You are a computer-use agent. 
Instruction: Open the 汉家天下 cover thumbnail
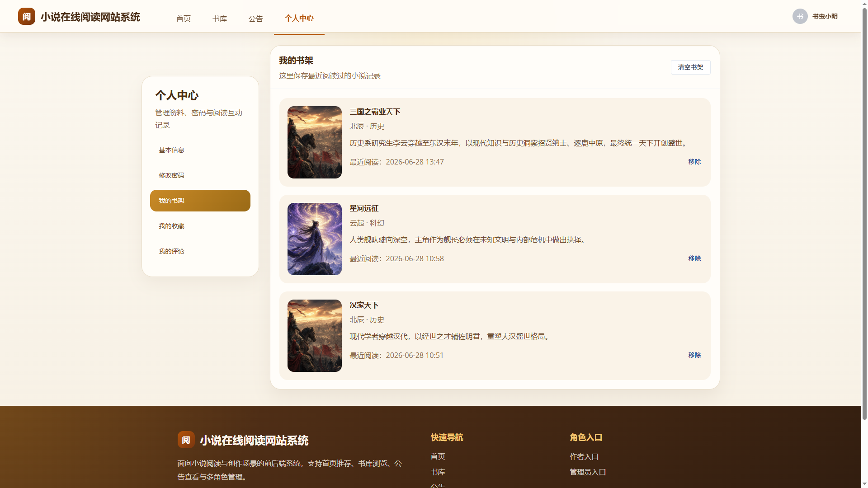315,336
